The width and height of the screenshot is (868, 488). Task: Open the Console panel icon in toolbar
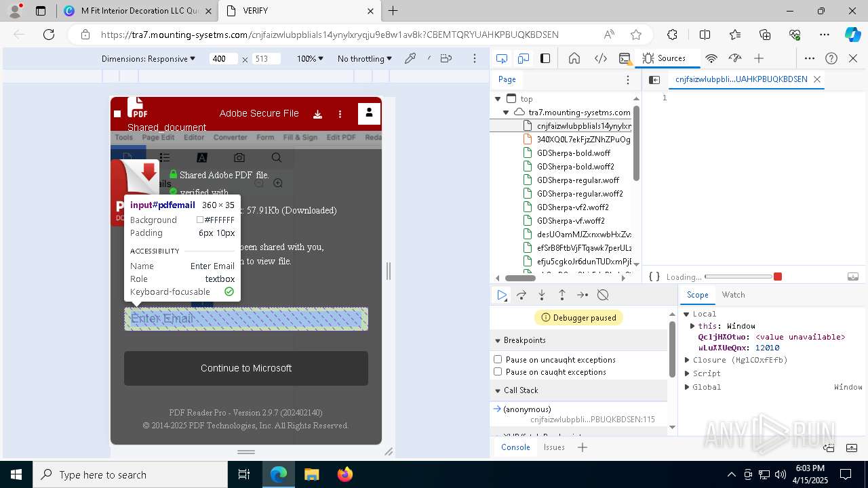tap(625, 58)
